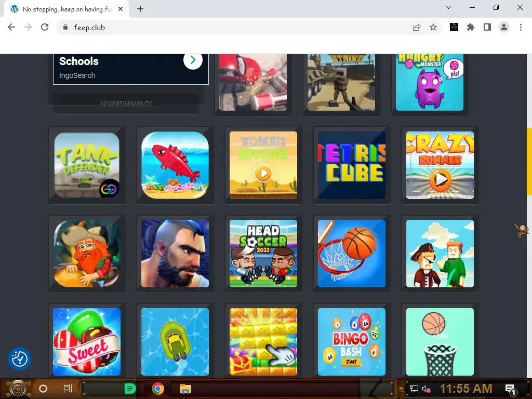The image size is (532, 399).
Task: Open File Explorer from the taskbar
Action: coord(185,389)
